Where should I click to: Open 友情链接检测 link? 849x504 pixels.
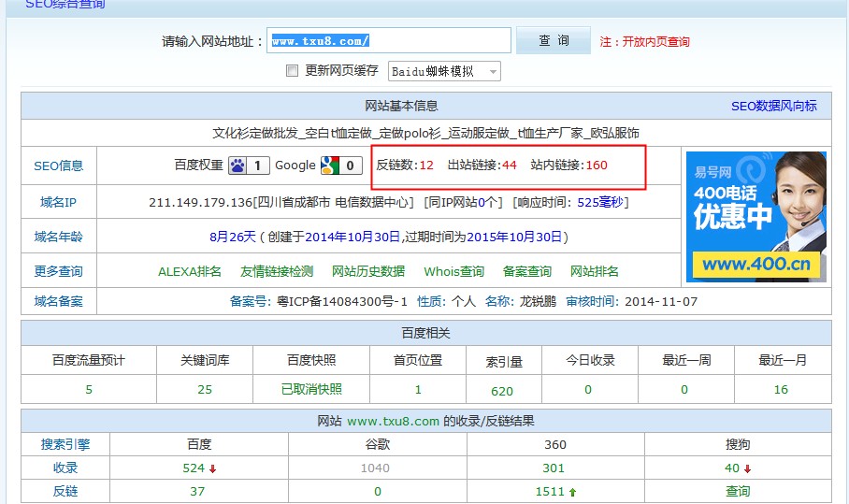coord(277,271)
